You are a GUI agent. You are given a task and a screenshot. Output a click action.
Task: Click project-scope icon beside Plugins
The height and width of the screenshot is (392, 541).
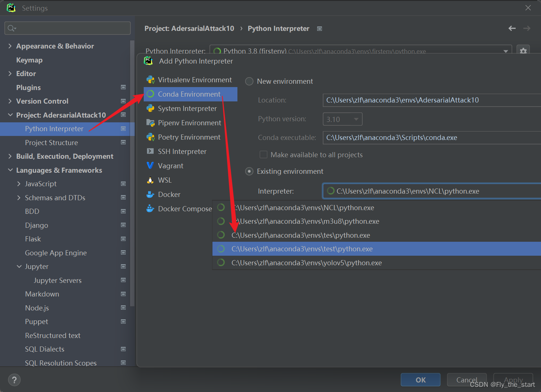(x=123, y=87)
